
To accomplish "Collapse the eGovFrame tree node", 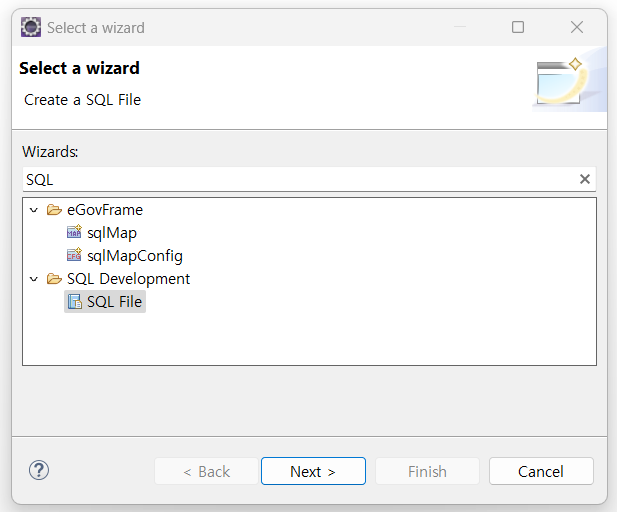I will [34, 210].
